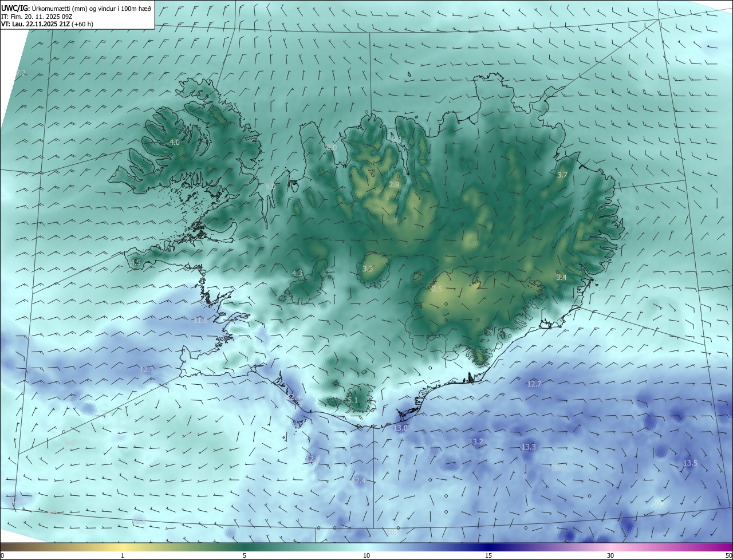
Task: Click the 12.7 value off the southeast coast
Action: pyautogui.click(x=534, y=384)
